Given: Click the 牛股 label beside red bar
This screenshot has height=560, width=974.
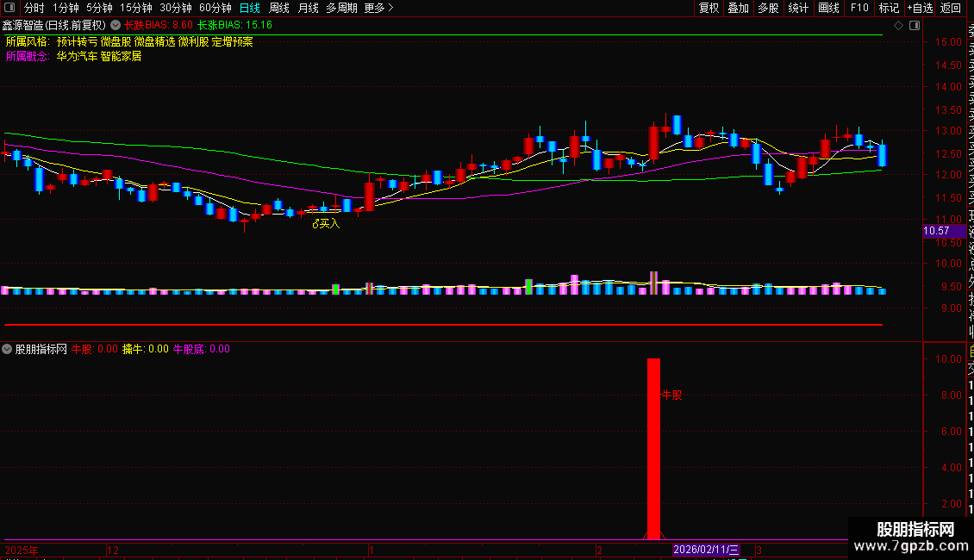Looking at the screenshot, I should 671,395.
